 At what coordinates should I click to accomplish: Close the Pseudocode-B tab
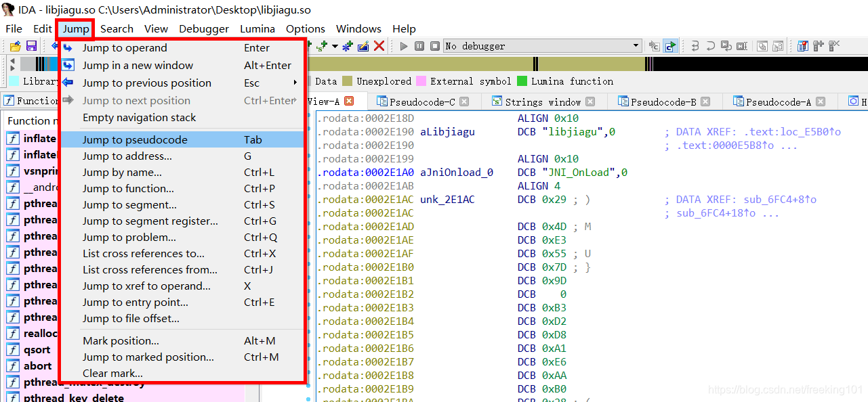[x=705, y=102]
